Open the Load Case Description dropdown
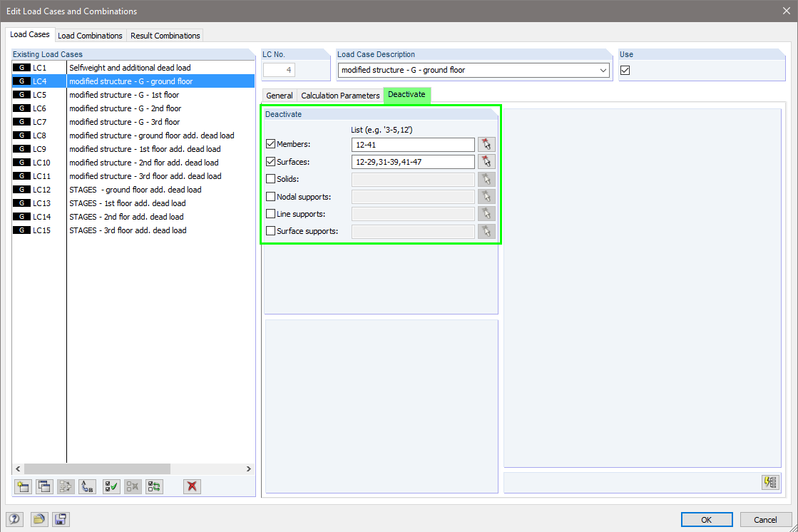Image resolution: width=798 pixels, height=532 pixels. click(603, 70)
